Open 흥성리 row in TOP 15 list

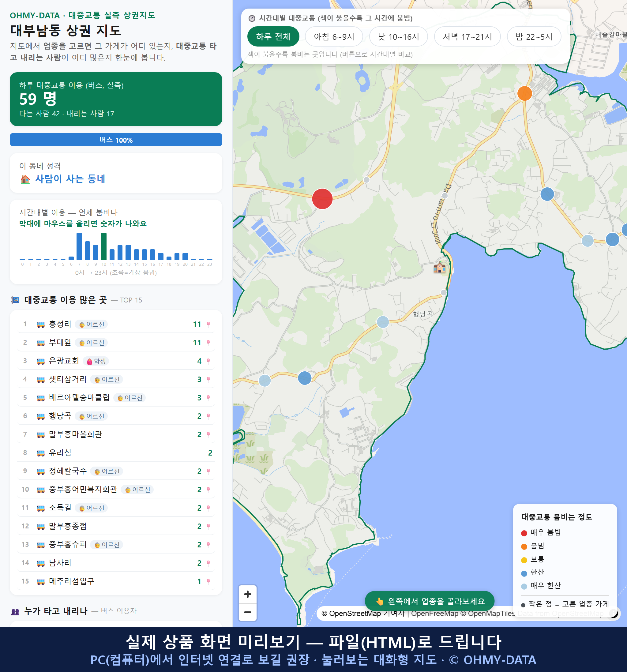click(x=116, y=324)
